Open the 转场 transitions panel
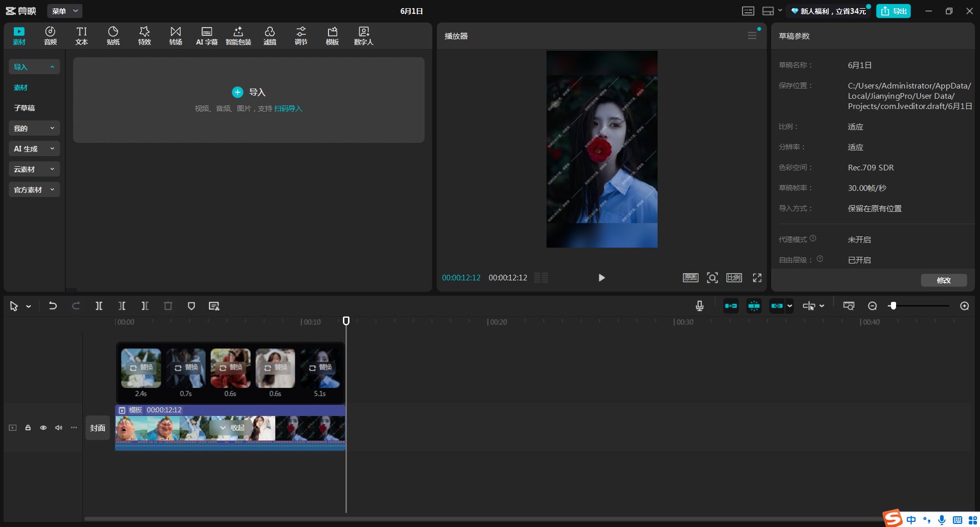 pyautogui.click(x=176, y=36)
